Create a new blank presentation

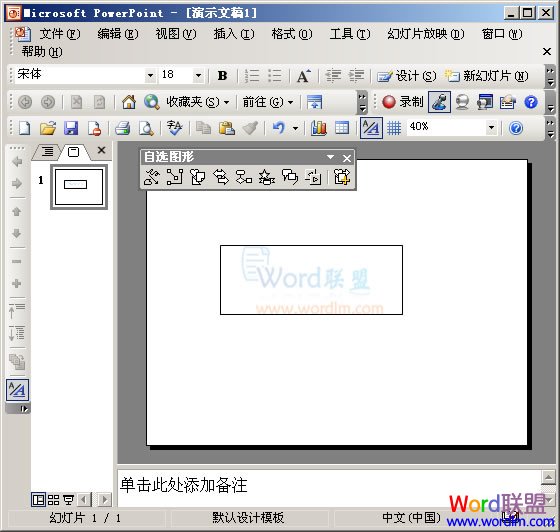point(25,128)
